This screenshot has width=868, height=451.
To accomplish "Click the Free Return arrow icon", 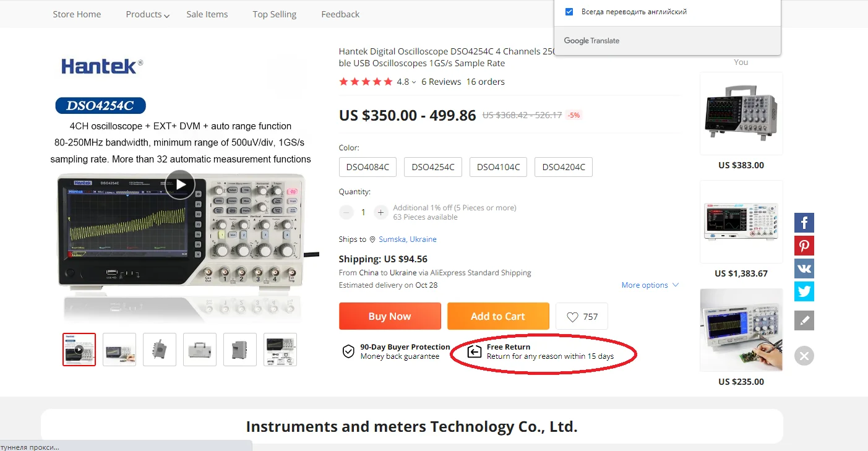I will pos(475,351).
